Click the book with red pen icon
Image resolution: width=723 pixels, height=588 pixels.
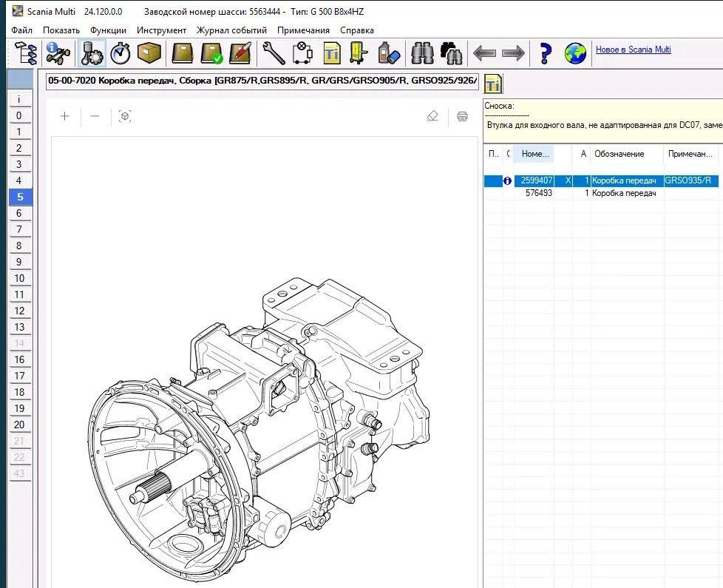click(x=240, y=53)
